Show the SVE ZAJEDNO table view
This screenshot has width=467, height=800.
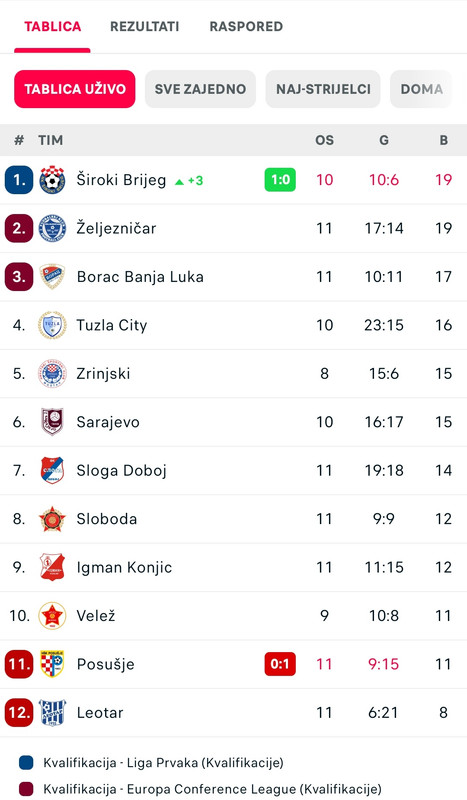coord(200,89)
